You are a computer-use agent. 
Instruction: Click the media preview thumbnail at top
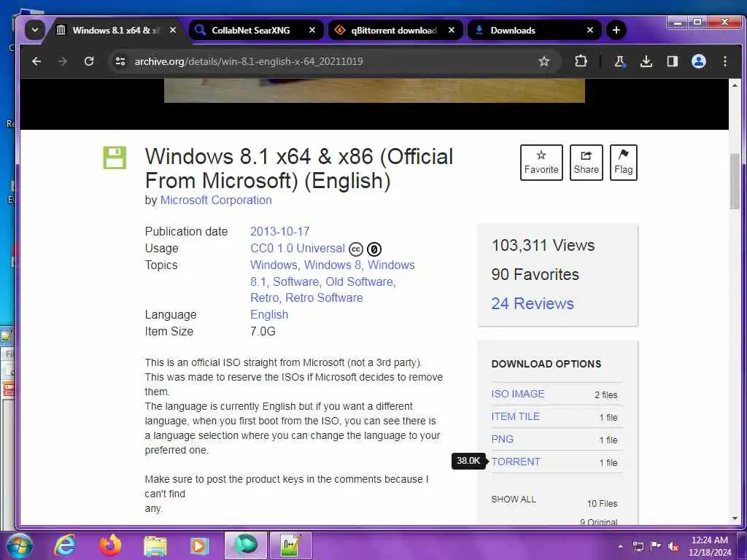pos(374,90)
